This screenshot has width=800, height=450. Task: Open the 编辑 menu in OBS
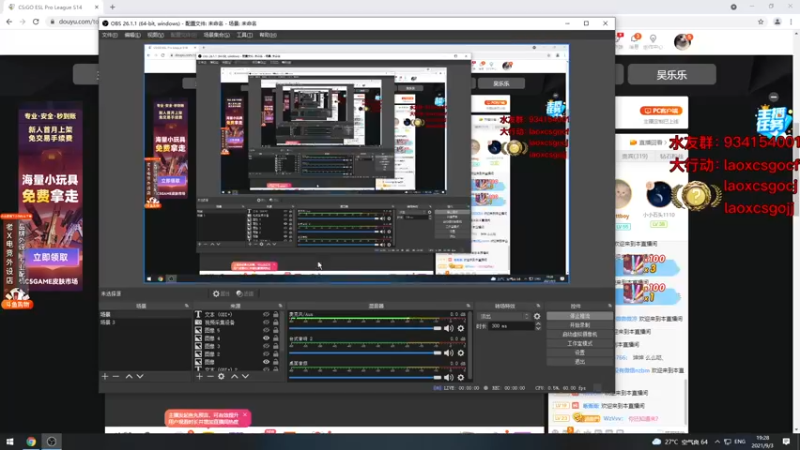(x=132, y=35)
